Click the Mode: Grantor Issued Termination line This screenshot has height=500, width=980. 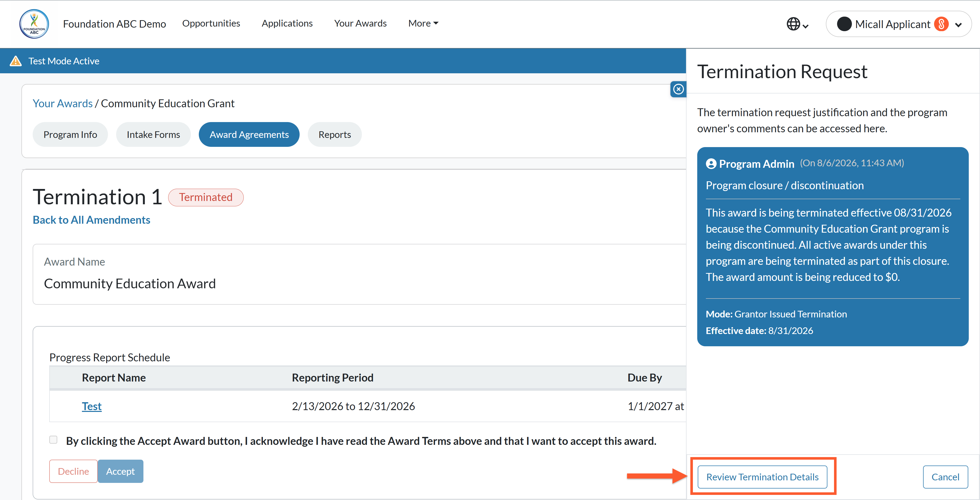click(776, 314)
